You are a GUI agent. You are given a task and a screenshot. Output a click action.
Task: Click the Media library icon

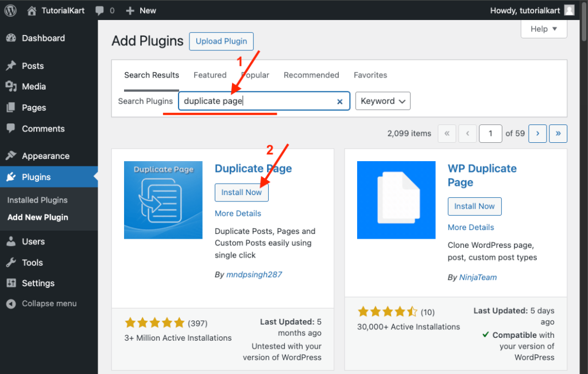(x=11, y=87)
